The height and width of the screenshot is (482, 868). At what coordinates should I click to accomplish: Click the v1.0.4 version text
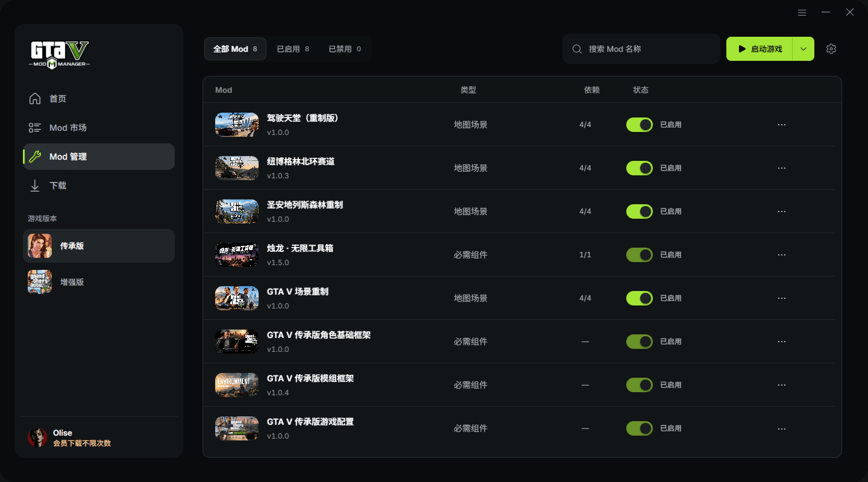(x=278, y=393)
